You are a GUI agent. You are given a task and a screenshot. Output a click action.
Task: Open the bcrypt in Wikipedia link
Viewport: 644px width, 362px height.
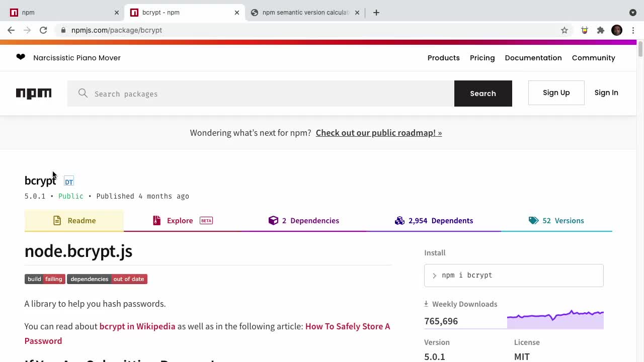pyautogui.click(x=137, y=326)
